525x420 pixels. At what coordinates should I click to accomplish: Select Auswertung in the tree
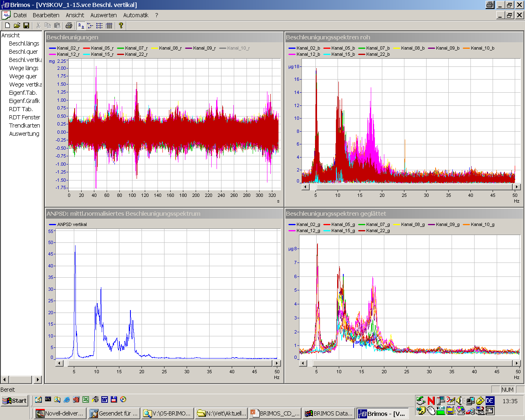click(24, 134)
